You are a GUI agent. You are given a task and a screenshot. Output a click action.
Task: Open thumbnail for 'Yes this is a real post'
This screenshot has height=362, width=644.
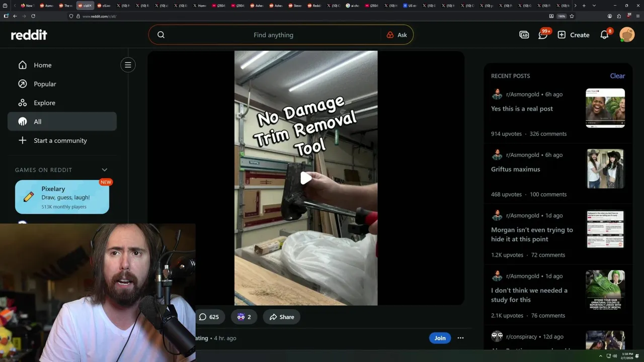605,108
